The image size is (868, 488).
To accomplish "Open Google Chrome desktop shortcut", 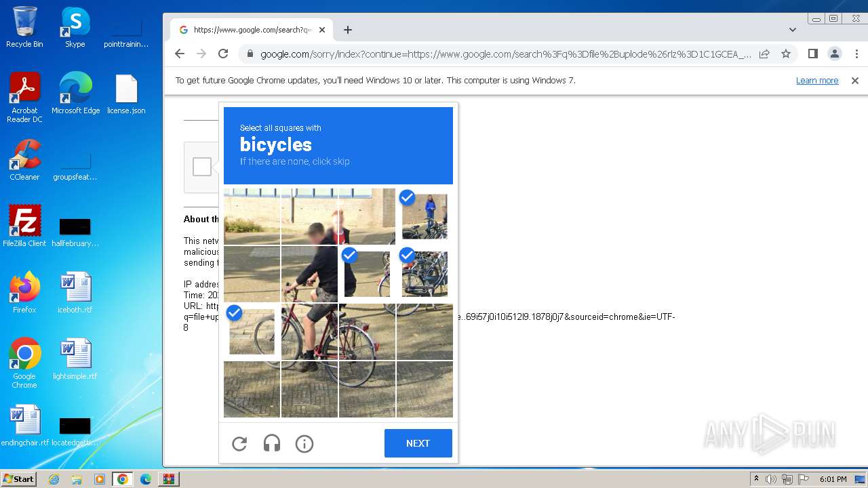I will coord(24,363).
